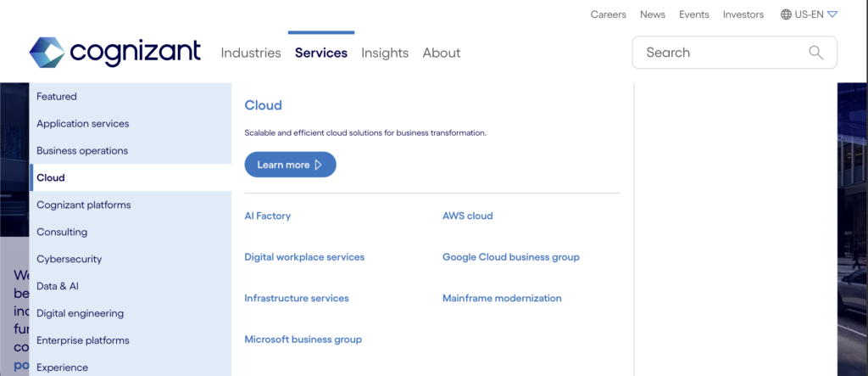Open the Cloud heading link
Viewport: 868px width, 376px height.
coord(263,105)
